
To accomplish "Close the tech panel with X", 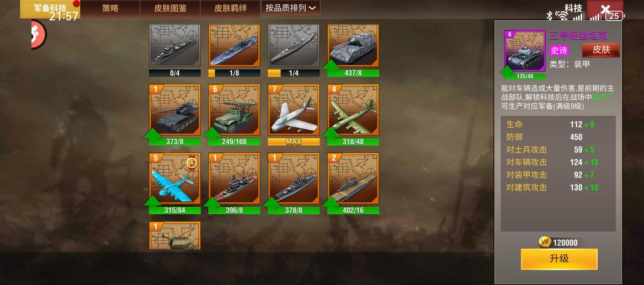I will 605,9.
